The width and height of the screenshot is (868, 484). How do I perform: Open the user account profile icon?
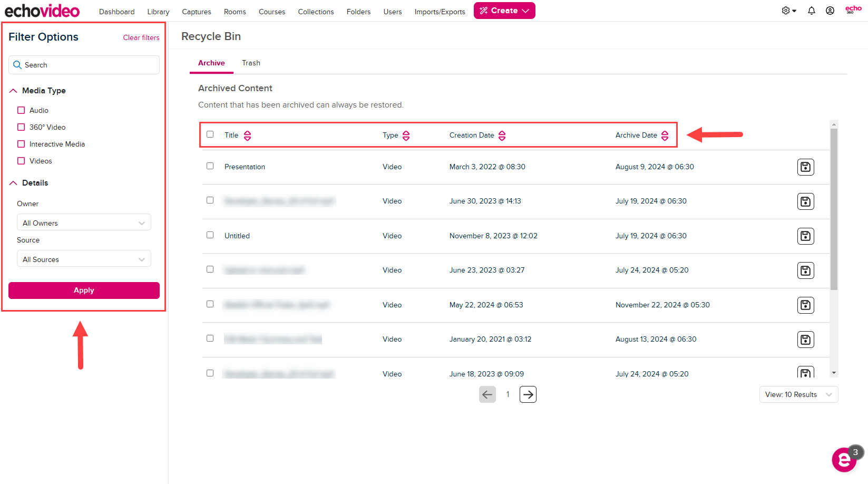pos(830,11)
